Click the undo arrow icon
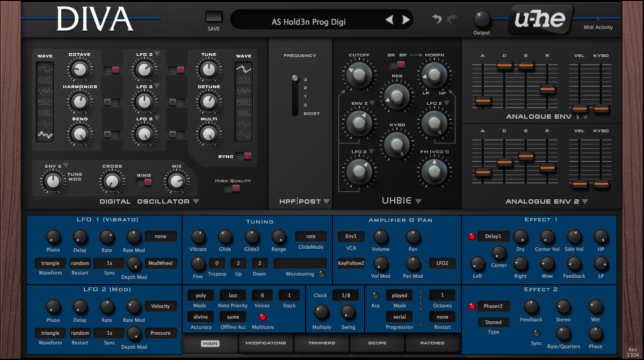 coord(437,18)
